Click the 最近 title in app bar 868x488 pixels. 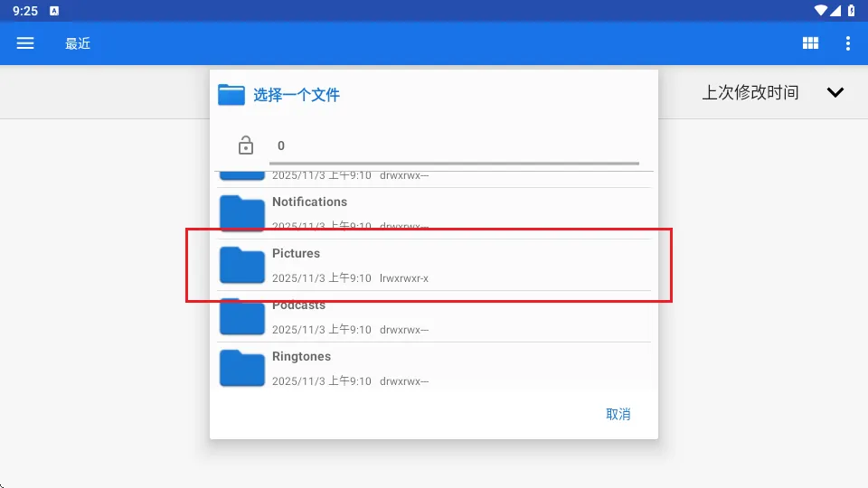(78, 43)
